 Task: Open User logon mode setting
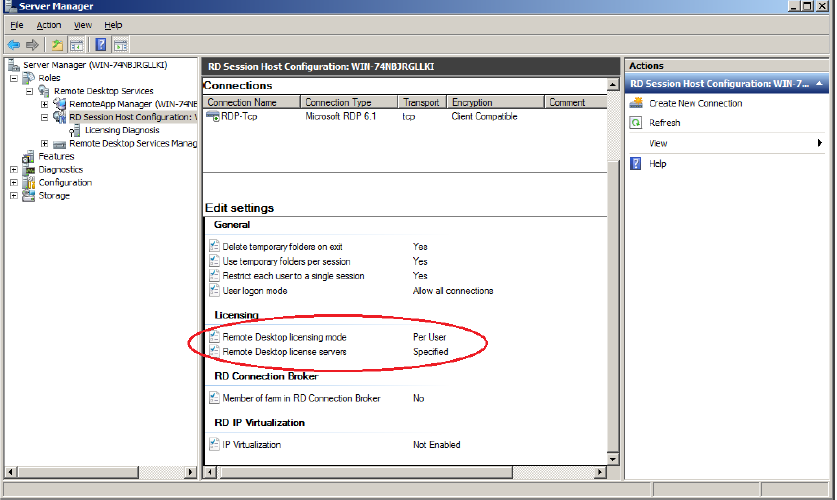click(255, 291)
